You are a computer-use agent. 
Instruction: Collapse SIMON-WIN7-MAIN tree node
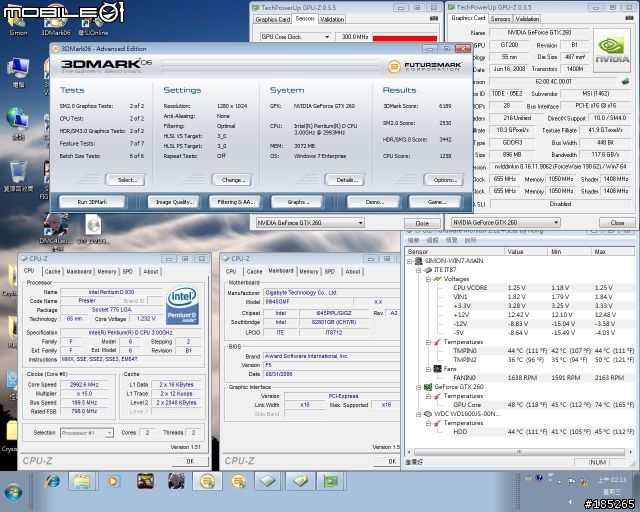coord(410,261)
